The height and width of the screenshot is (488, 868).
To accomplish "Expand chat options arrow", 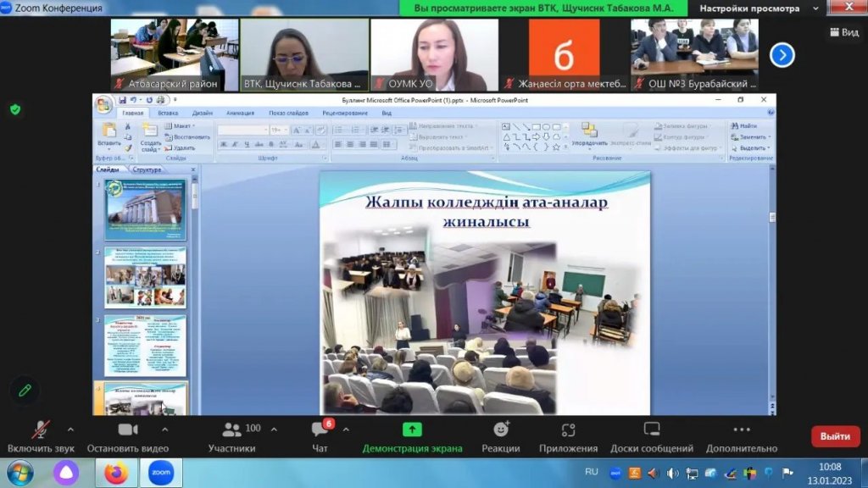I will (x=346, y=430).
